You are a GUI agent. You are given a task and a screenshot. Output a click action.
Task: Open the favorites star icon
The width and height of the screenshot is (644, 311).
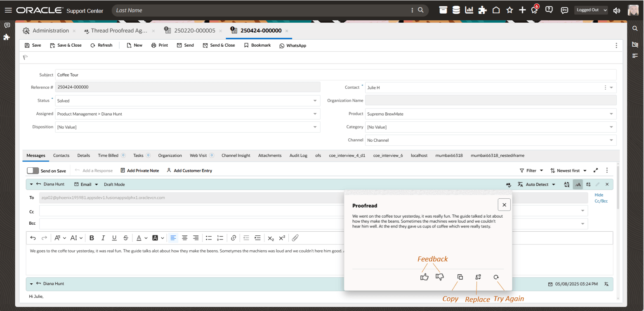pyautogui.click(x=510, y=10)
